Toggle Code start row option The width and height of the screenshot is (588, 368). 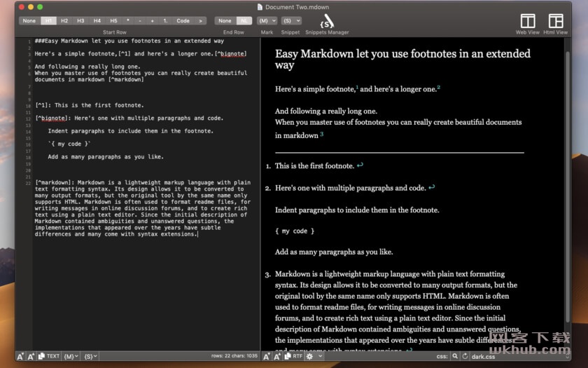[183, 20]
